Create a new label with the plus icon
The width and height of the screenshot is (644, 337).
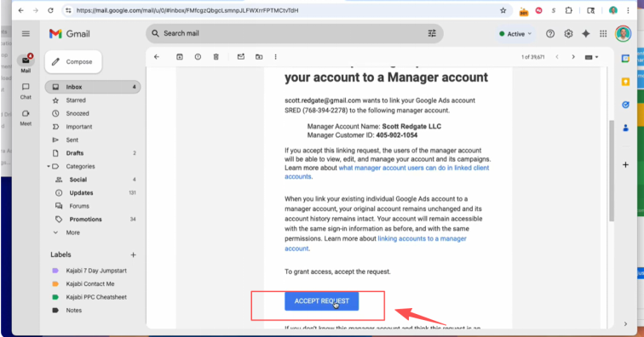133,255
